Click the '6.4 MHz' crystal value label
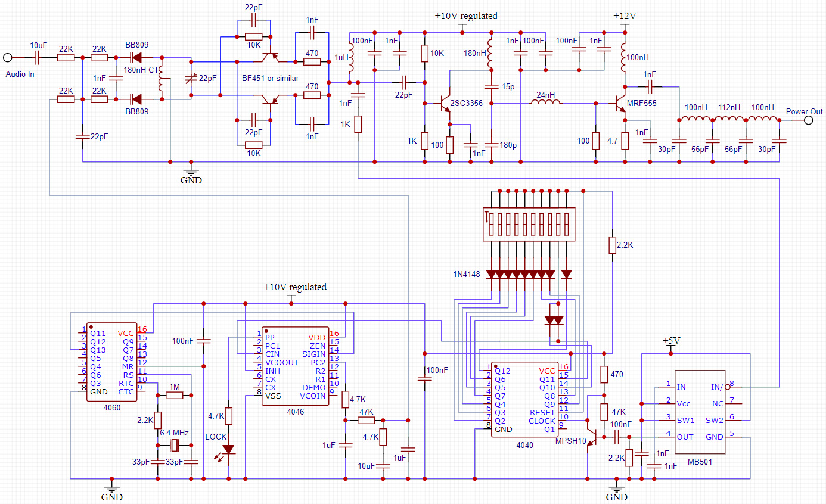Image resolution: width=826 pixels, height=504 pixels. pyautogui.click(x=174, y=433)
